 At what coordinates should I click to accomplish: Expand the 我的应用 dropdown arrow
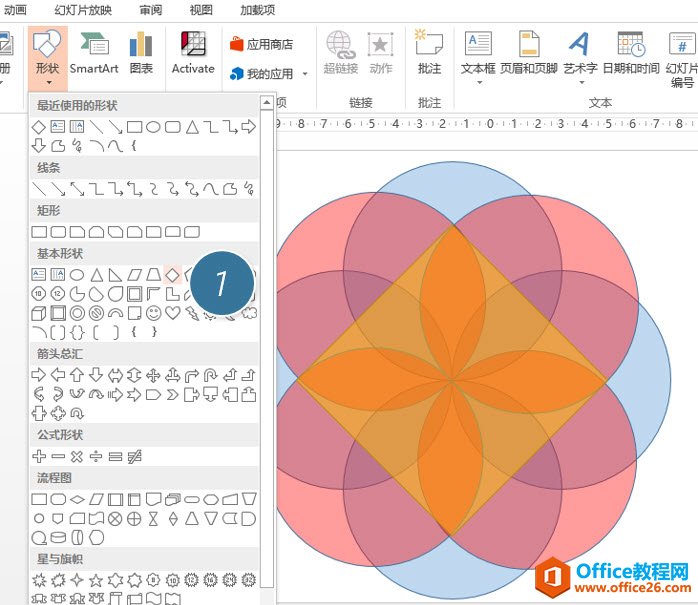click(305, 74)
